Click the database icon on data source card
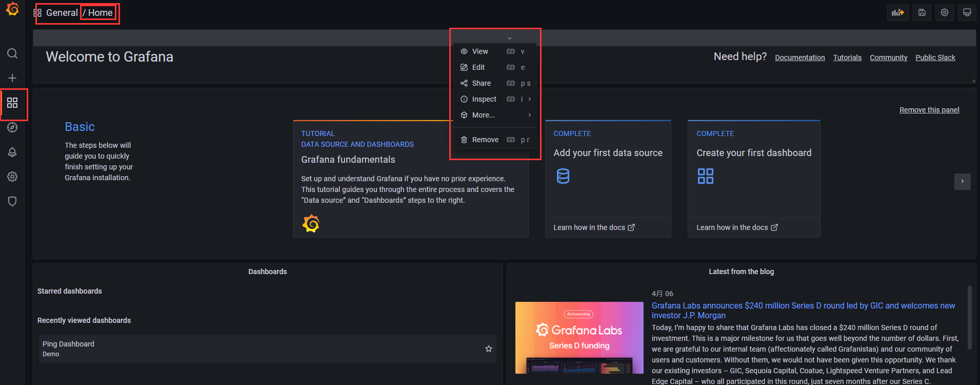This screenshot has height=385, width=980. (563, 176)
